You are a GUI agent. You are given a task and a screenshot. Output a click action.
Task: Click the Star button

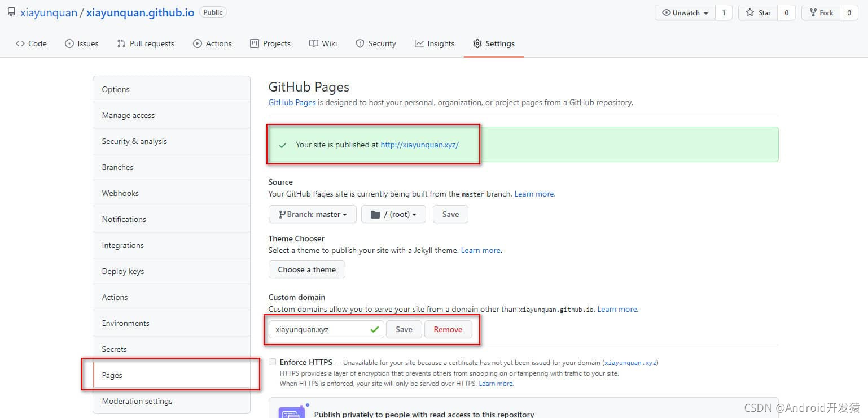click(758, 12)
